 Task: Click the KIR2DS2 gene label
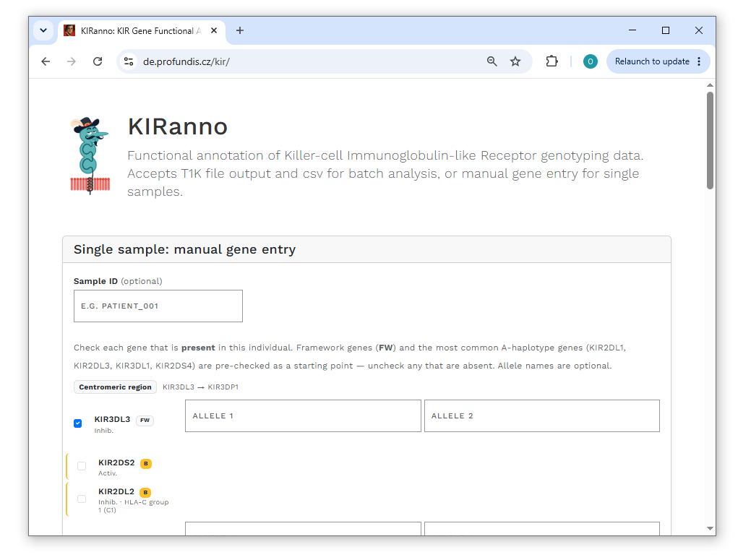pyautogui.click(x=116, y=462)
